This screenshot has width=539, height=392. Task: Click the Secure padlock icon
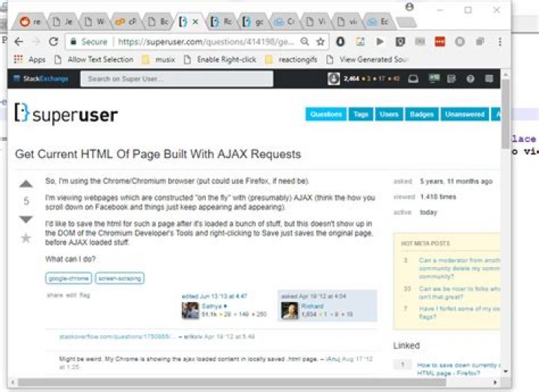coord(73,42)
